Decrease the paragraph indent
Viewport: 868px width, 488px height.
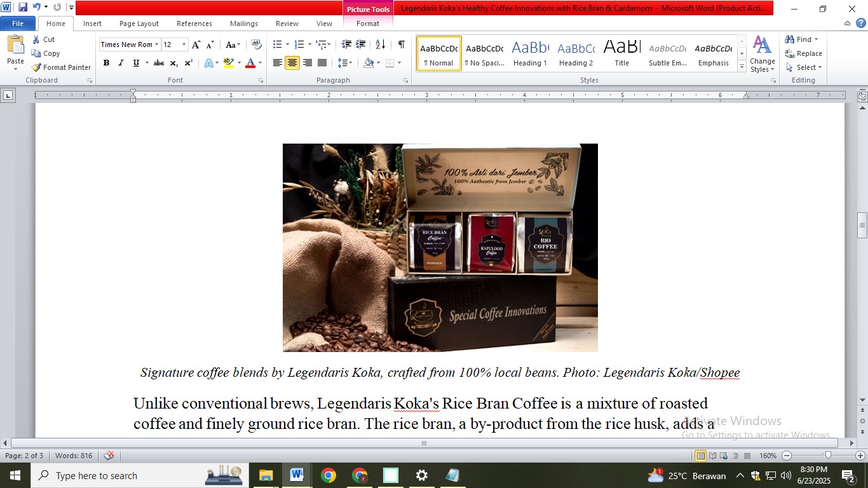point(346,44)
